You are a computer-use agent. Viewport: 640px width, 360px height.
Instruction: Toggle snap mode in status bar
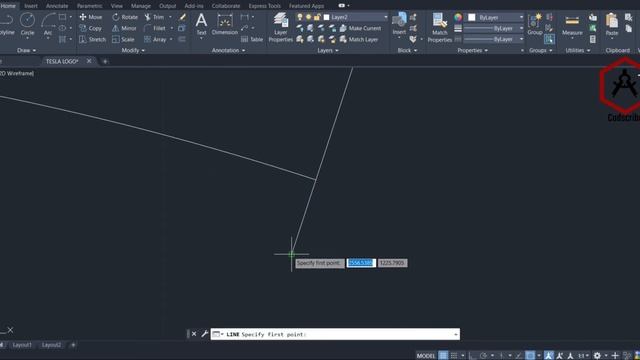click(x=454, y=356)
